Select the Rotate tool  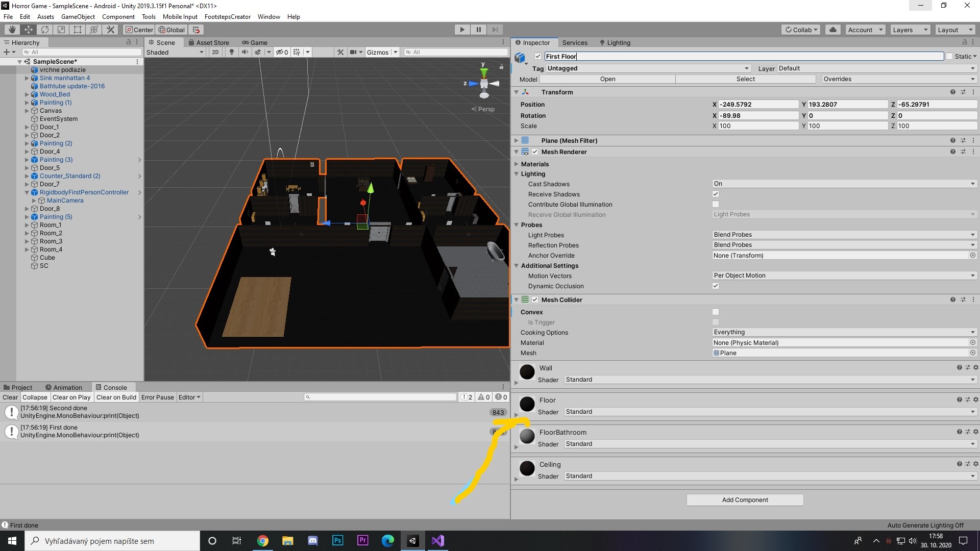45,30
